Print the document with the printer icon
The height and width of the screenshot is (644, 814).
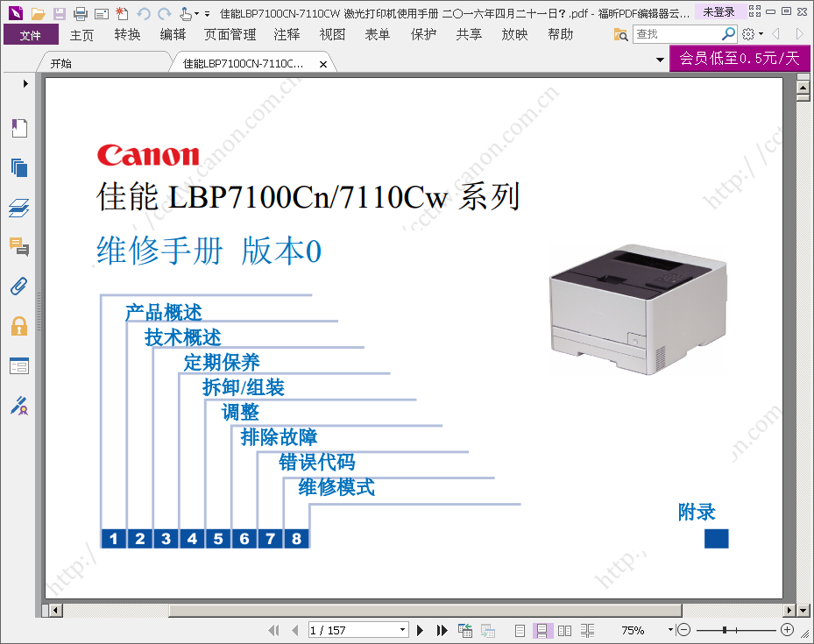(x=80, y=13)
